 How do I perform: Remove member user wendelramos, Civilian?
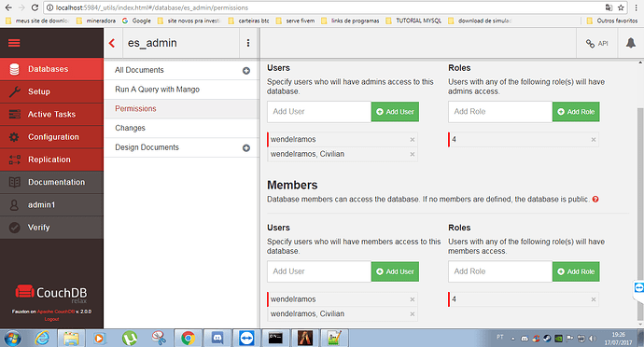[413, 314]
